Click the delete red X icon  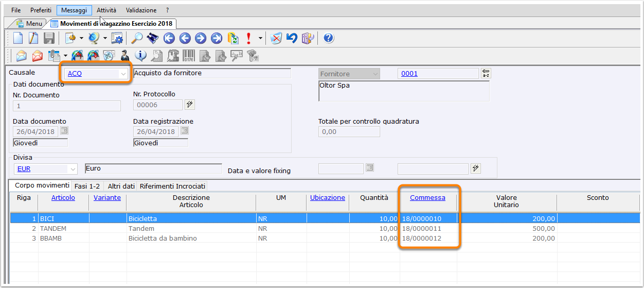(276, 38)
